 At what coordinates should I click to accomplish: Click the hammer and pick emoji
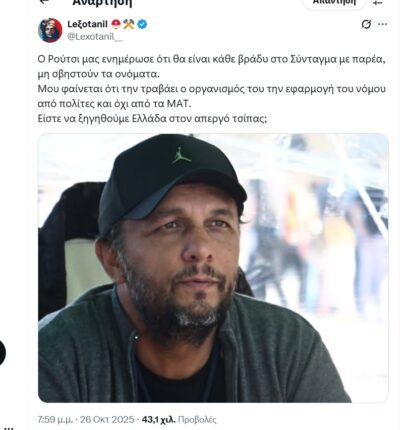pos(129,24)
